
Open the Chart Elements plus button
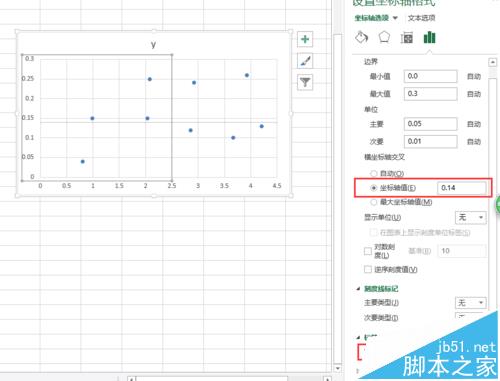coord(305,39)
